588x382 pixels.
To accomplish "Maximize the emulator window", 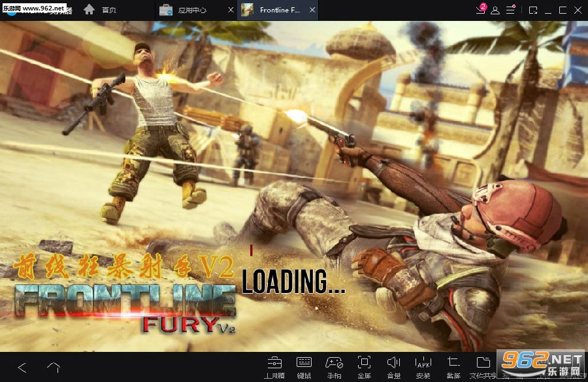I will tap(563, 10).
